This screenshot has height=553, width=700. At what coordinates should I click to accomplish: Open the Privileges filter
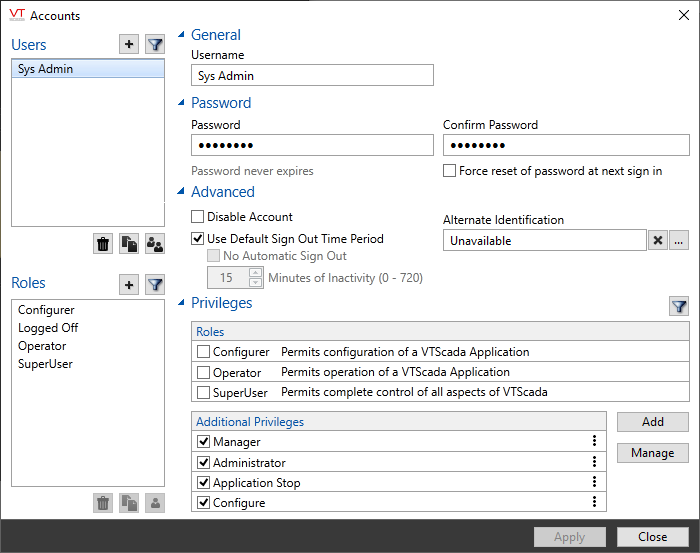point(679,307)
